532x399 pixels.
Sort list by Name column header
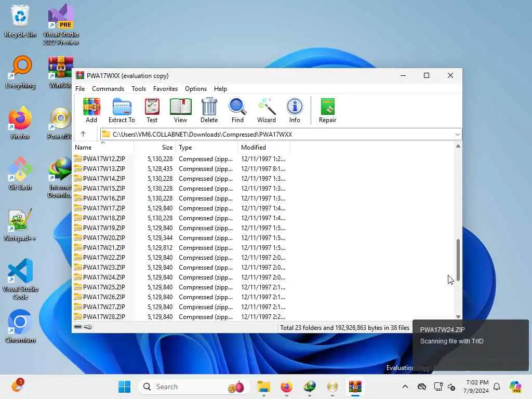coord(103,147)
